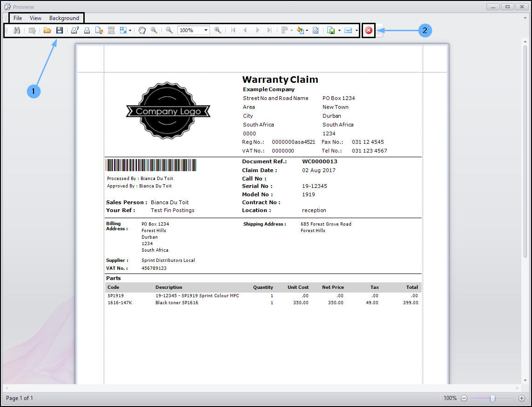Expand the Export Document dropdown arrow
The image size is (532, 407).
(x=339, y=30)
